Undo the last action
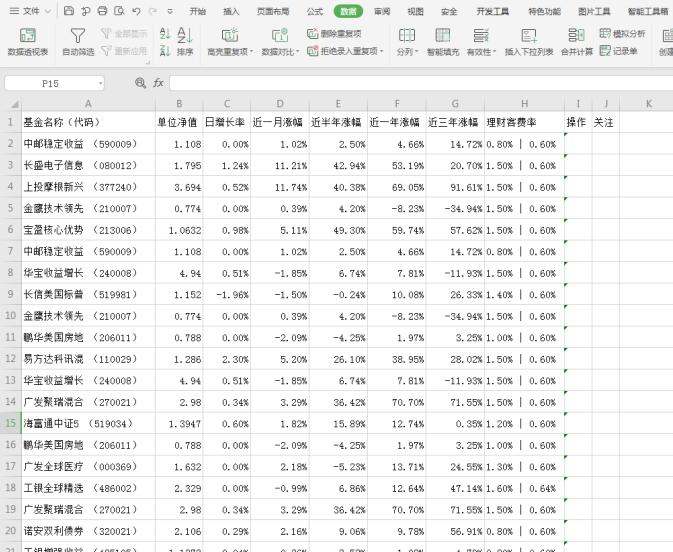673x552 pixels. [x=136, y=11]
